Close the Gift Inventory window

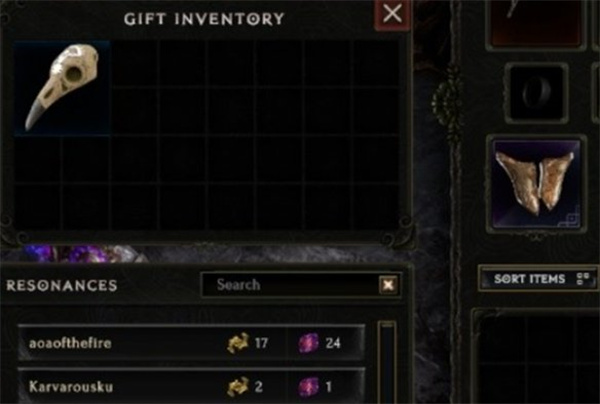point(393,14)
